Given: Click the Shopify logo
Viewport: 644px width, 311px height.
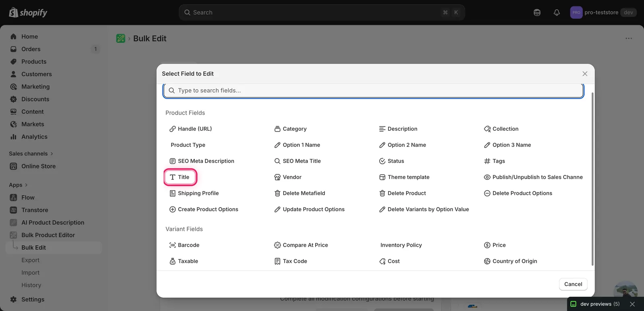Looking at the screenshot, I should coord(28,12).
